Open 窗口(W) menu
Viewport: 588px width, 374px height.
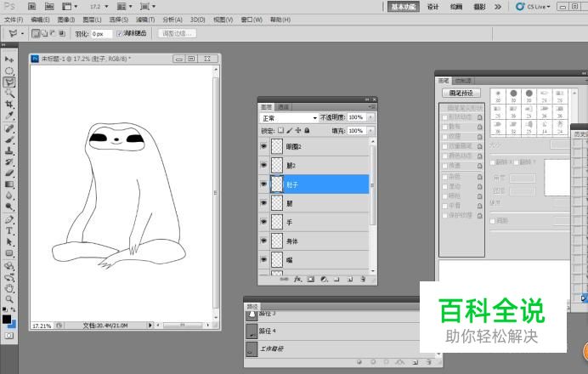pyautogui.click(x=252, y=20)
